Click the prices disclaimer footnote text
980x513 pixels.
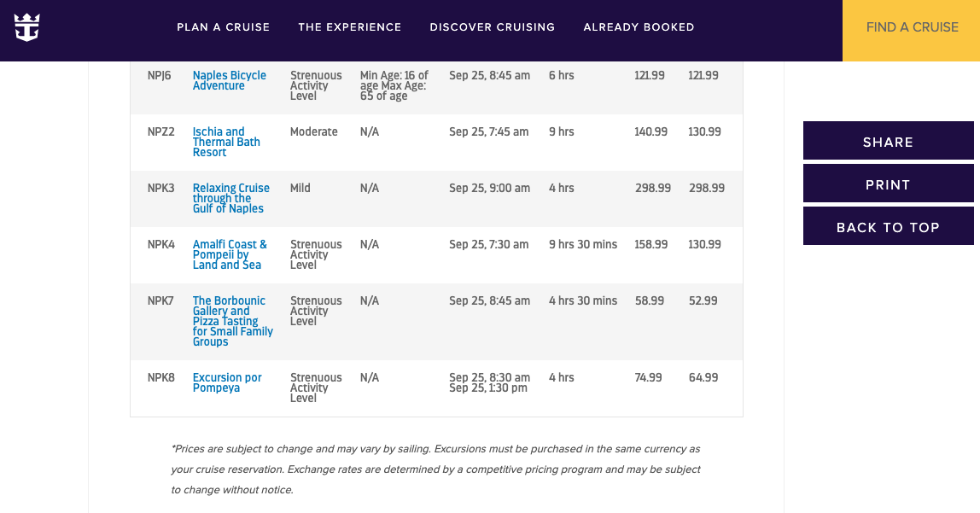coord(435,469)
